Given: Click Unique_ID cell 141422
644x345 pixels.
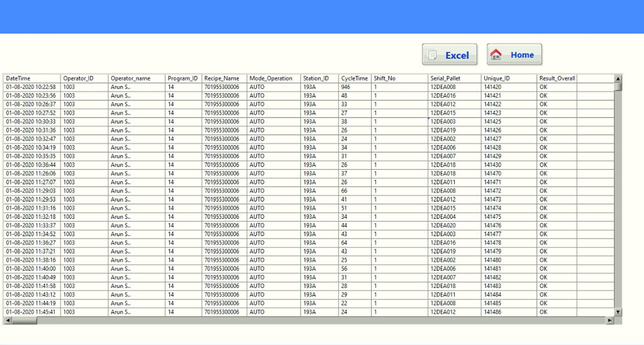Looking at the screenshot, I should coord(509,104).
